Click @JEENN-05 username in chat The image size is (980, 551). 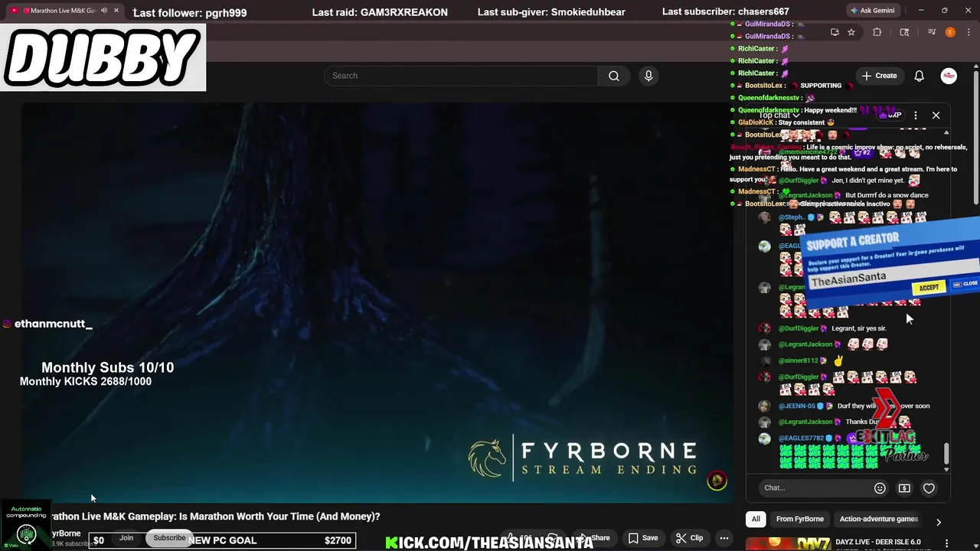pyautogui.click(x=797, y=406)
